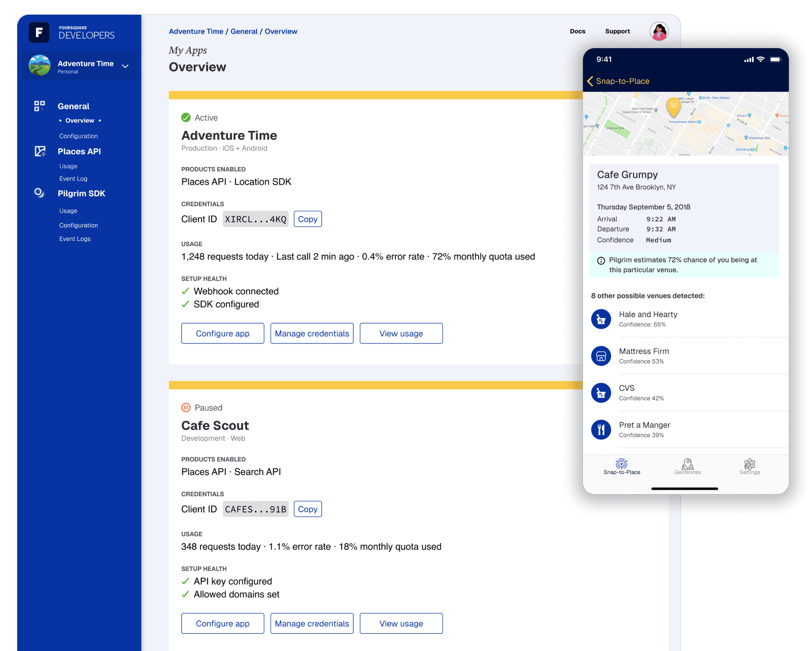Open the Snap-to-Place bottom tab
812x651 pixels.
click(622, 467)
